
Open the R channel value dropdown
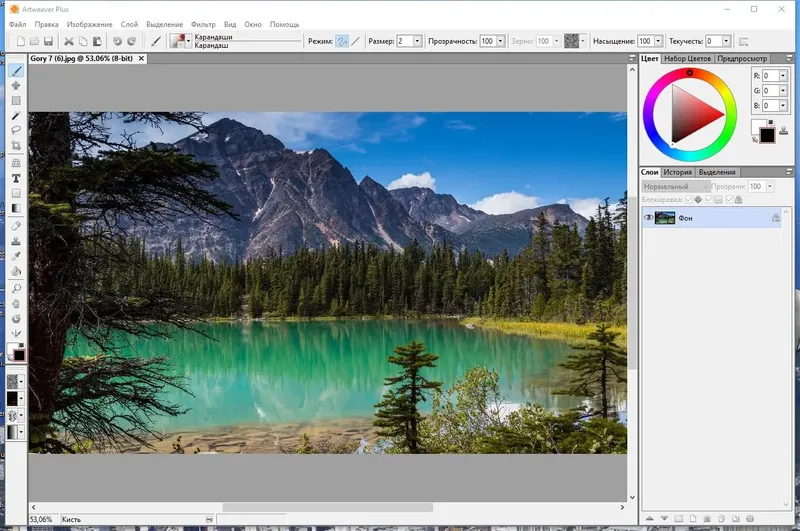point(783,76)
